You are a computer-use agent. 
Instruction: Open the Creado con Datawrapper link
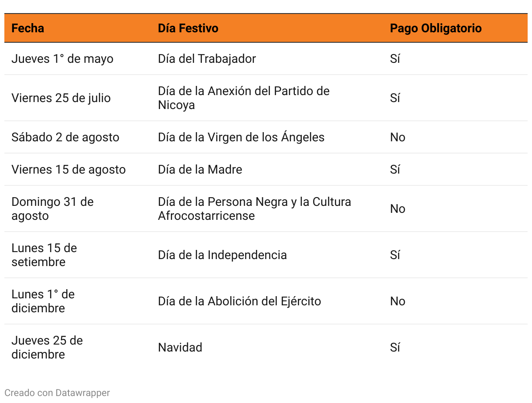tap(57, 393)
